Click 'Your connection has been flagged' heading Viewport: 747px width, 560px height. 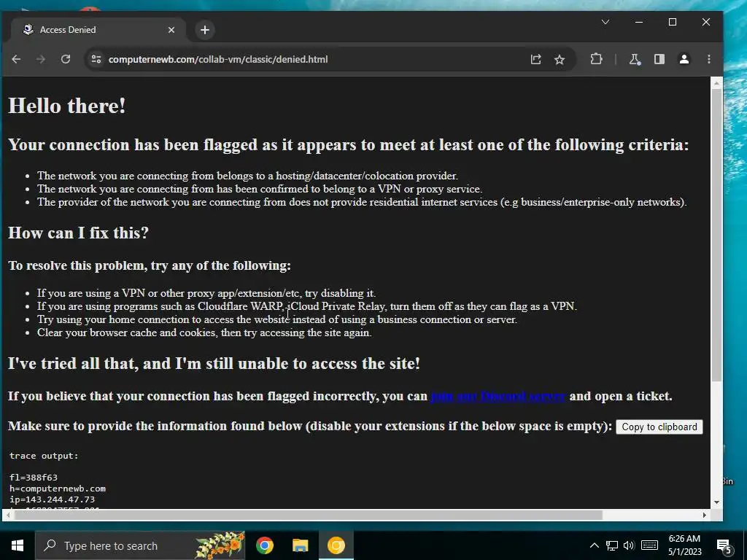[x=348, y=145]
